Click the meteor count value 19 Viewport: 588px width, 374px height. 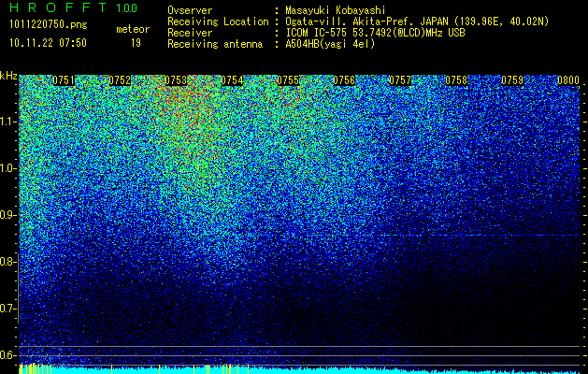point(136,43)
